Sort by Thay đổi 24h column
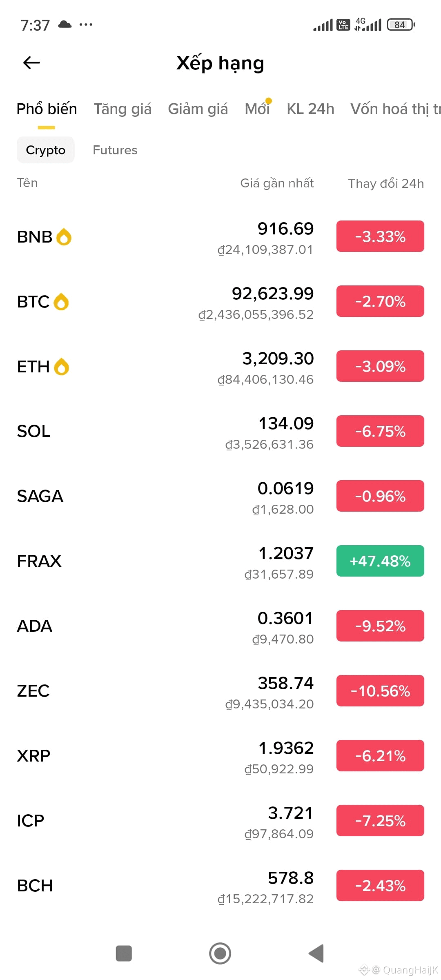 tap(386, 183)
